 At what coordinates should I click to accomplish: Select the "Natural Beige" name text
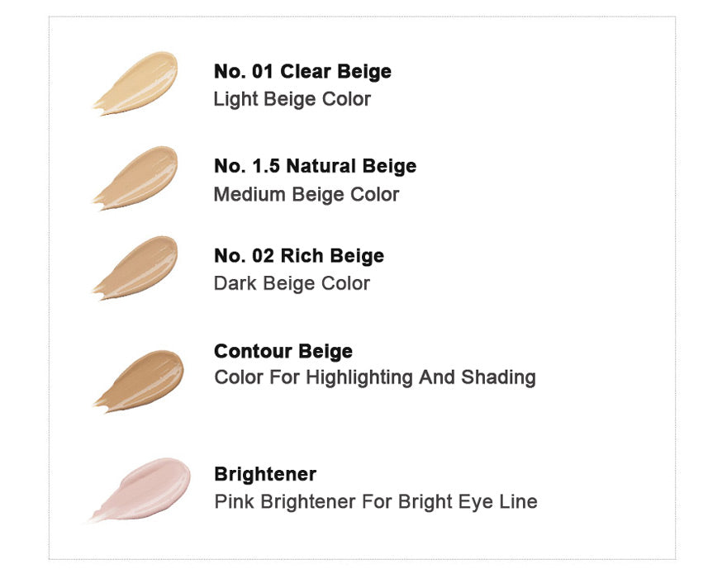[351, 166]
